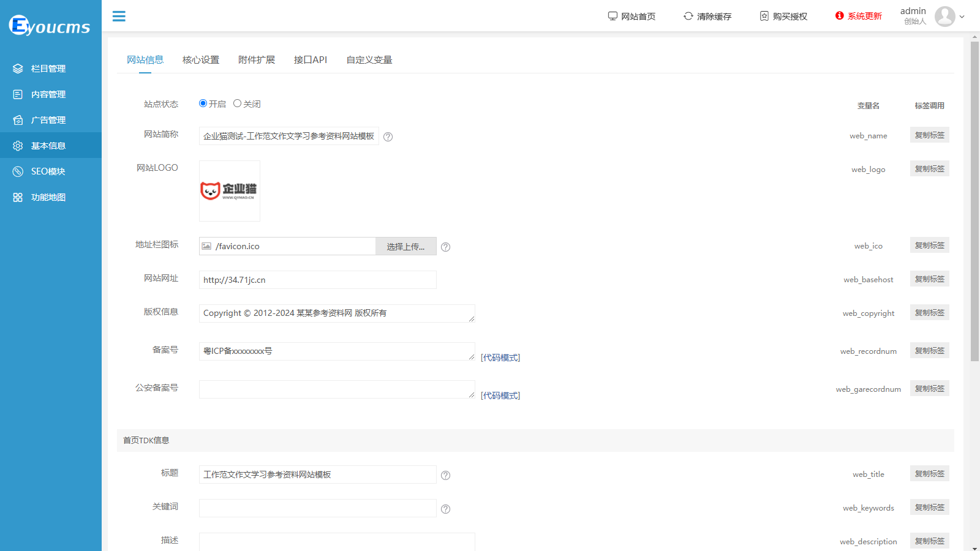Image resolution: width=980 pixels, height=551 pixels.
Task: Click the help icon beside 关键词 field
Action: point(445,509)
